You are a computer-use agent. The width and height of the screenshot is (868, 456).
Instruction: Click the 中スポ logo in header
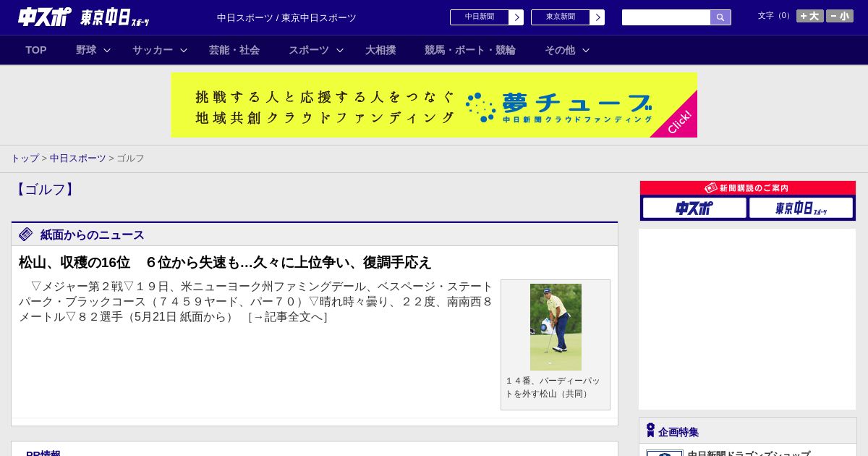(x=44, y=17)
